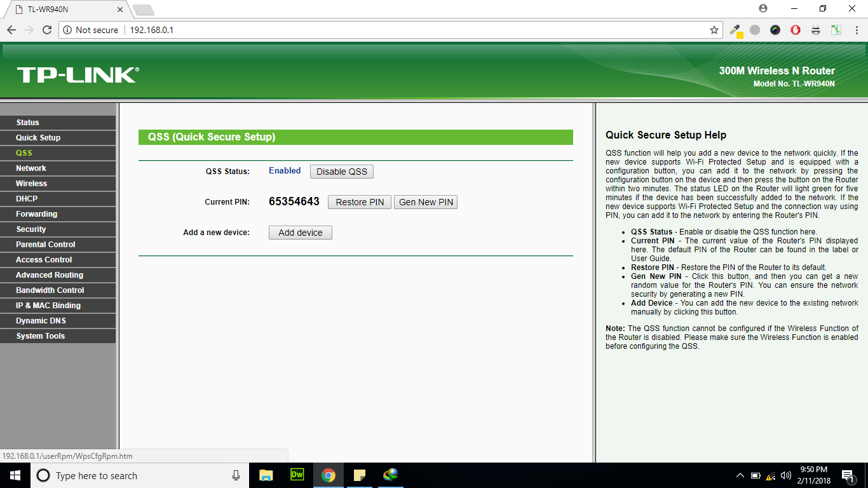Image resolution: width=868 pixels, height=488 pixels.
Task: Open the Network menu
Action: pos(58,168)
